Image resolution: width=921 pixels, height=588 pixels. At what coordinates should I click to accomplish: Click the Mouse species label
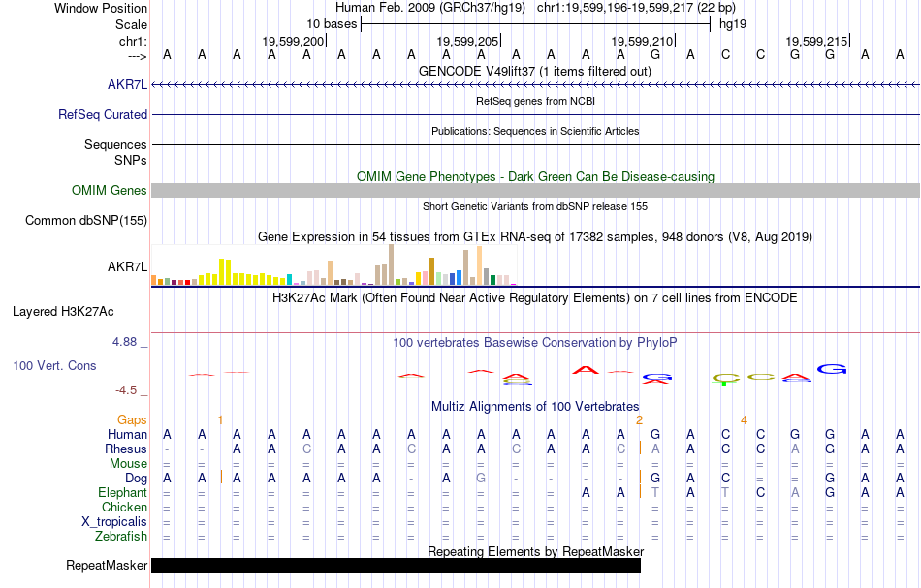tap(128, 464)
